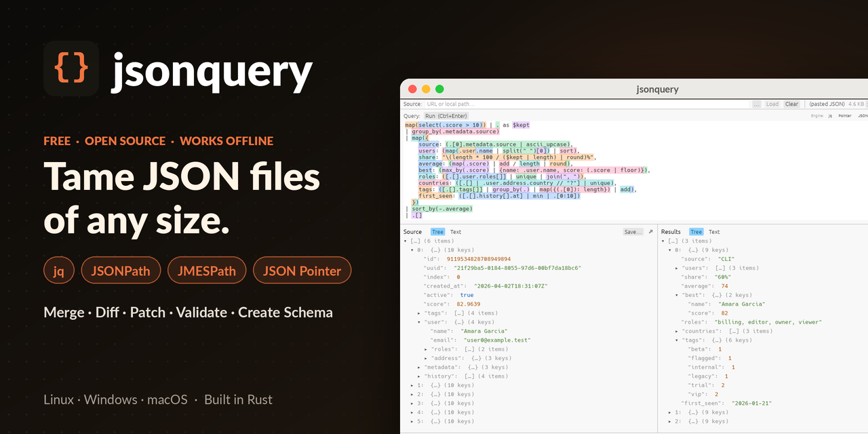Click the "score": 82.9639 row
This screenshot has height=434, width=868.
pos(452,304)
